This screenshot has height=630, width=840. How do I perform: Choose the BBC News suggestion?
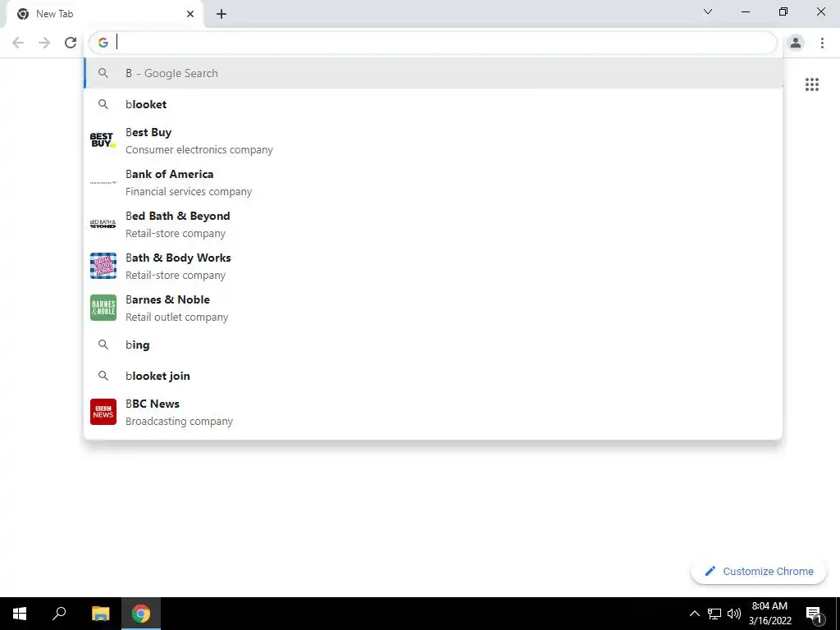pos(433,412)
